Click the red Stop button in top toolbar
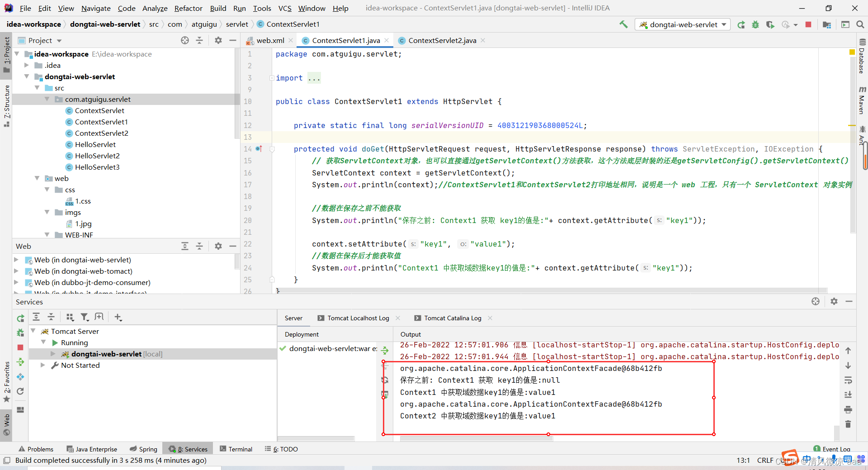 pos(808,24)
